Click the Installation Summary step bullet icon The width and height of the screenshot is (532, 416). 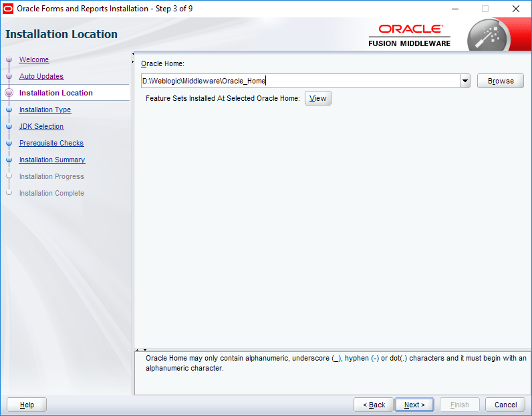(x=9, y=160)
